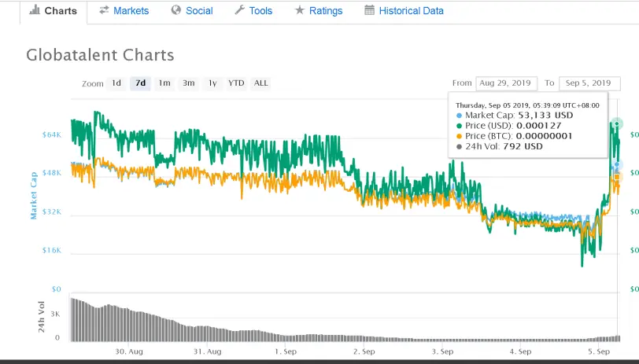Switch to the Markets tab
Viewport: 639px width, 364px height.
coord(124,11)
